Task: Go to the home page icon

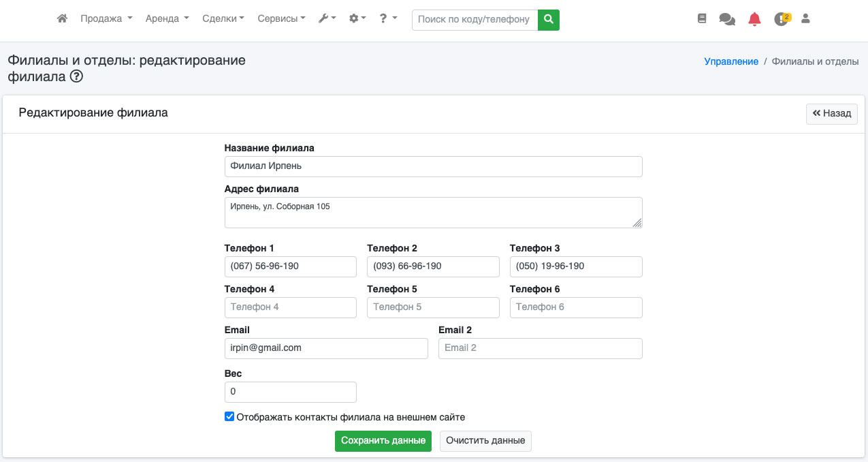Action: tap(62, 19)
